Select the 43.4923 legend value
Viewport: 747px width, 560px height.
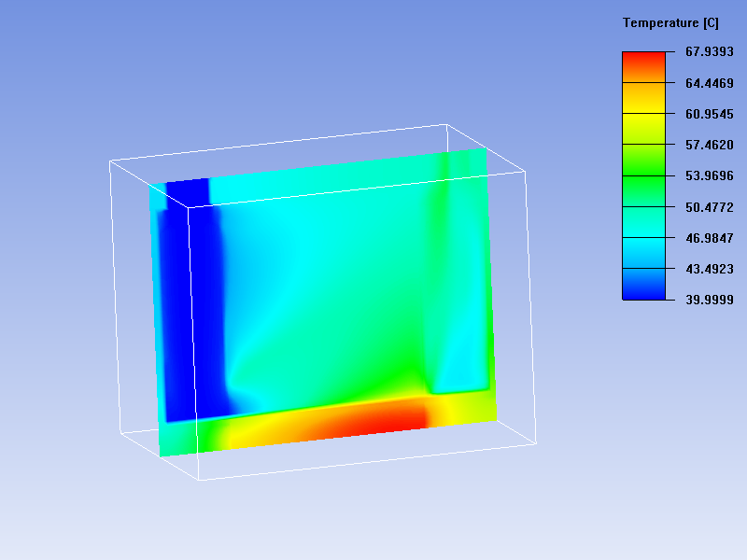click(710, 269)
